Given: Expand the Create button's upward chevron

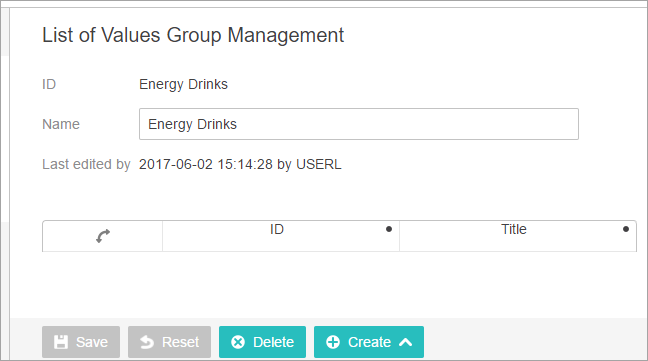Looking at the screenshot, I should [406, 342].
